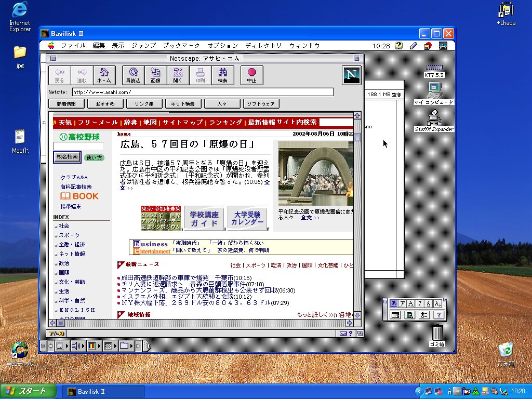The width and height of the screenshot is (532, 399).
Task: Select full-width Katakana ア input mode
Action: pos(403,303)
